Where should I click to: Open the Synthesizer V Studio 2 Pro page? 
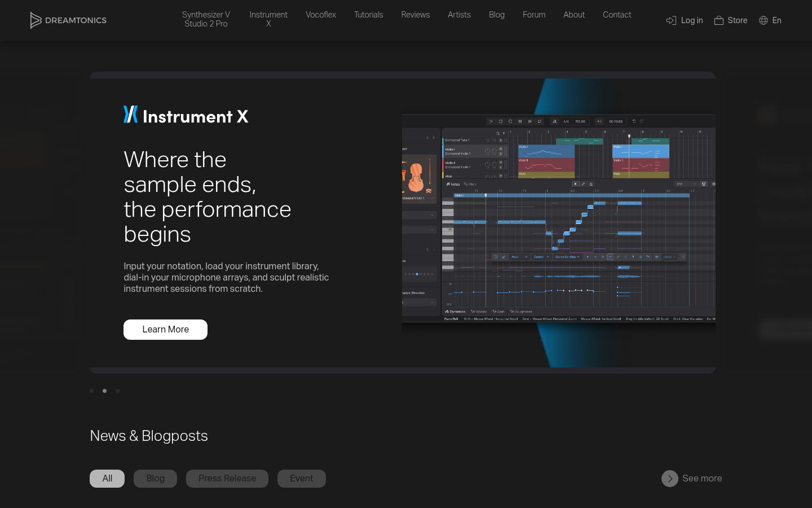pyautogui.click(x=206, y=19)
